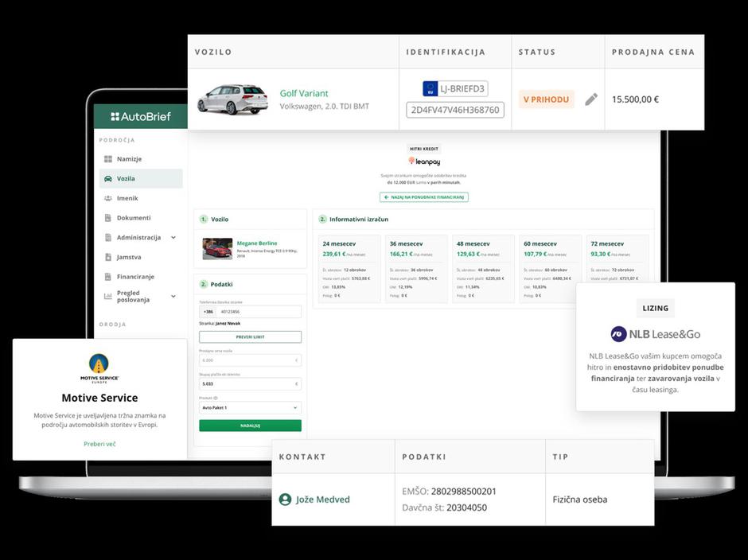Expand the Pregled poslovanja chevron
Viewport: 748px width, 560px height.
point(173,297)
